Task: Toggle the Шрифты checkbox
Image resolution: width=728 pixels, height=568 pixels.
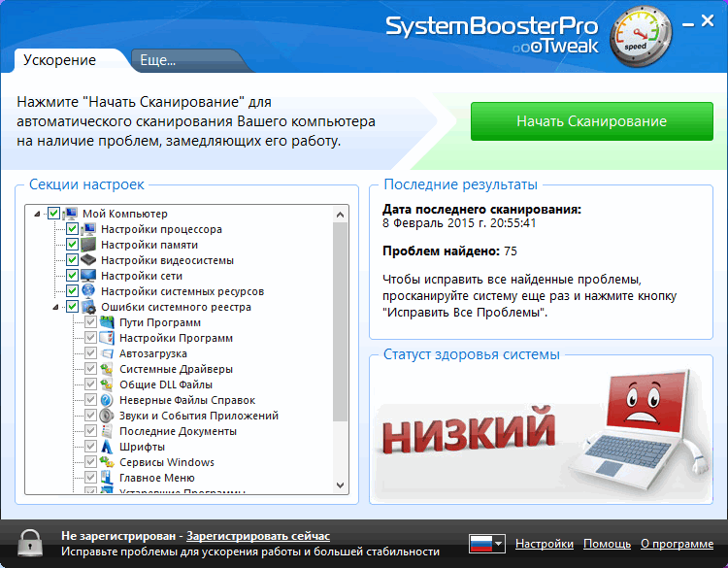Action: [90, 447]
